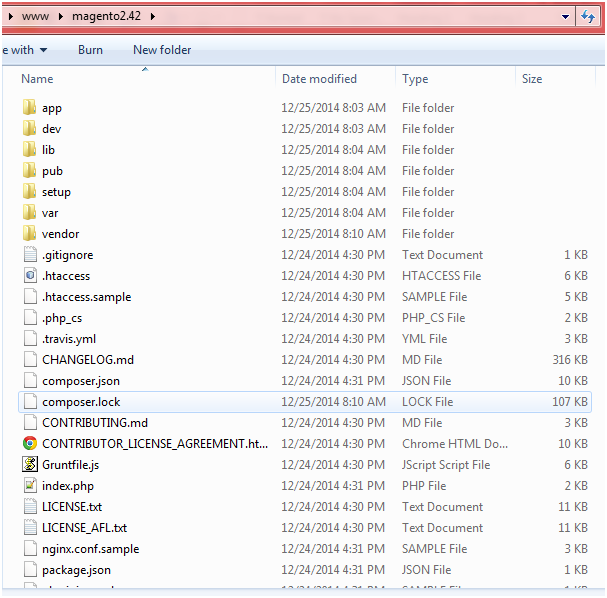The width and height of the screenshot is (607, 598).
Task: Click the '.gitignore' file name
Action: tap(68, 255)
